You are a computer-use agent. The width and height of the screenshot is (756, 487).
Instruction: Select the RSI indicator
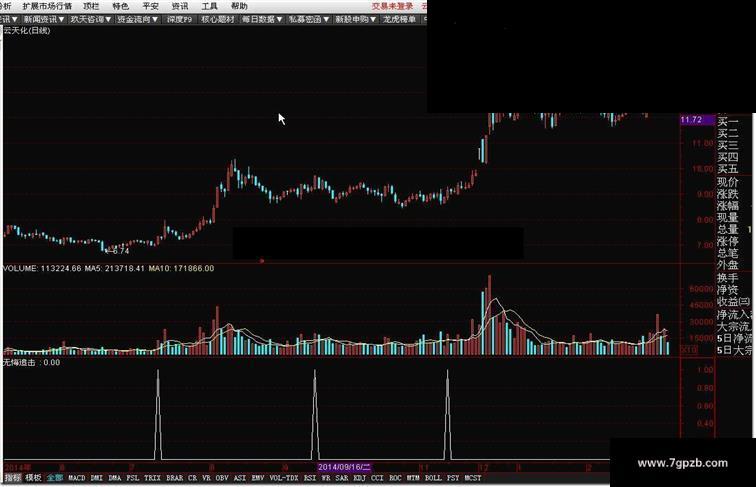[x=310, y=478]
